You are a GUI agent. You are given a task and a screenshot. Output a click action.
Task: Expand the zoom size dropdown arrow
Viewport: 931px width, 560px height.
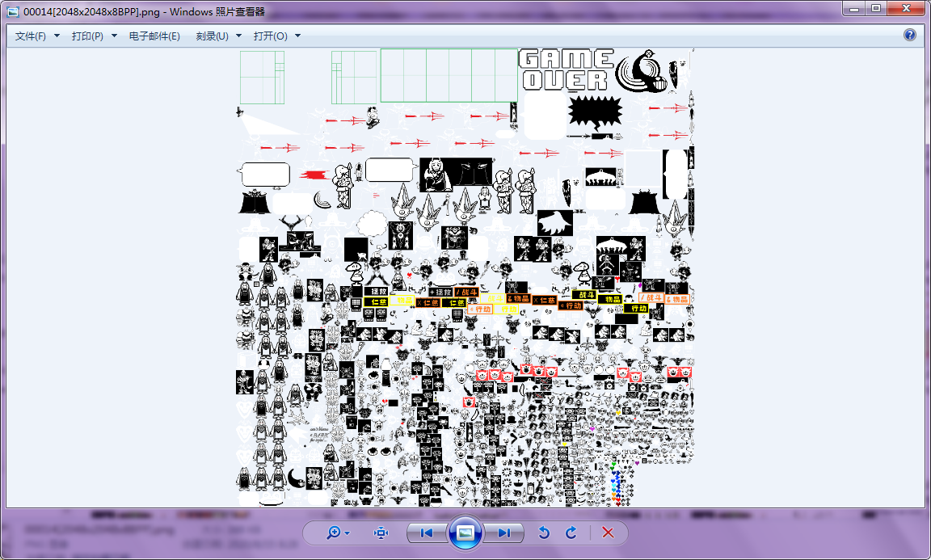click(x=348, y=533)
